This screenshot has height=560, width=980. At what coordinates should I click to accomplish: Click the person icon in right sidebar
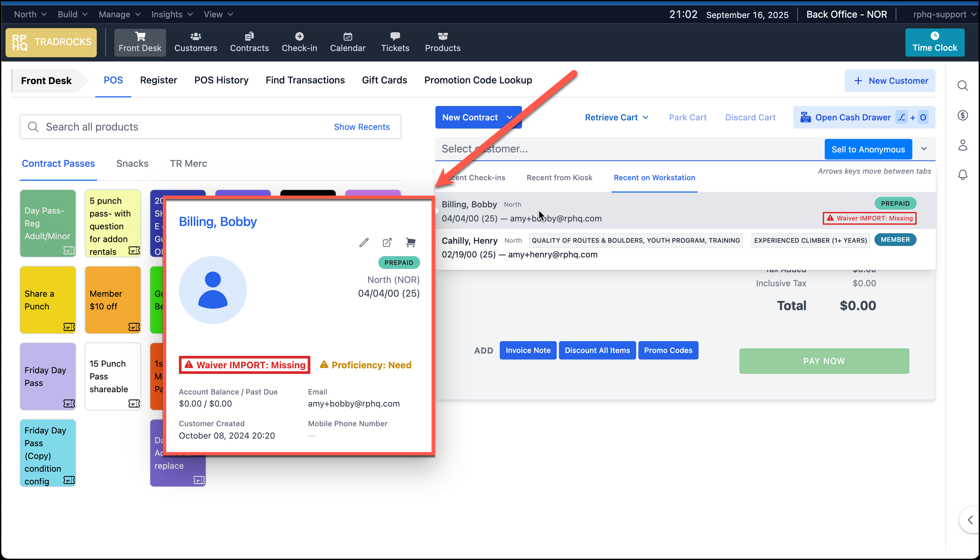[x=962, y=145]
